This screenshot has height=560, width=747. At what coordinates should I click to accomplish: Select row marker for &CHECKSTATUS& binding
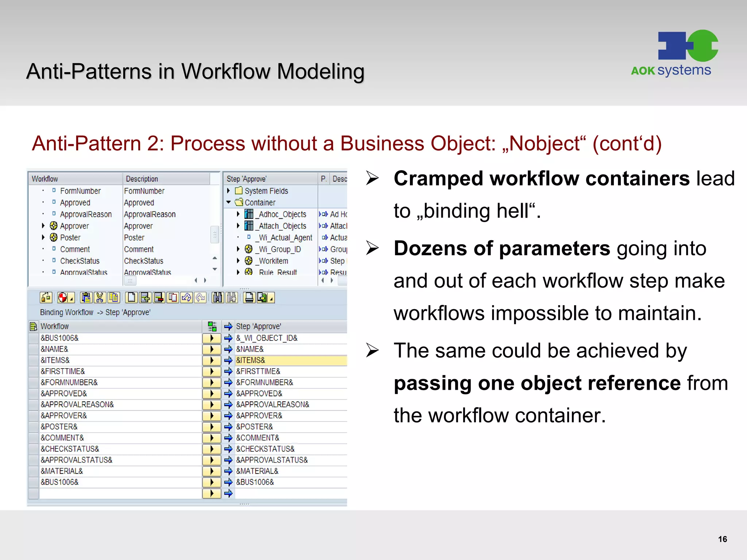pyautogui.click(x=34, y=449)
